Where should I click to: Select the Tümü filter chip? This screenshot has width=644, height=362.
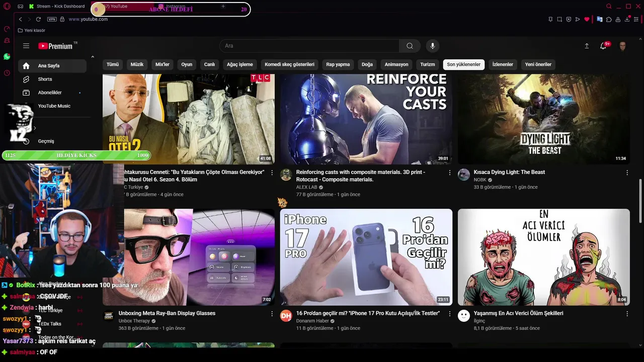(x=113, y=64)
